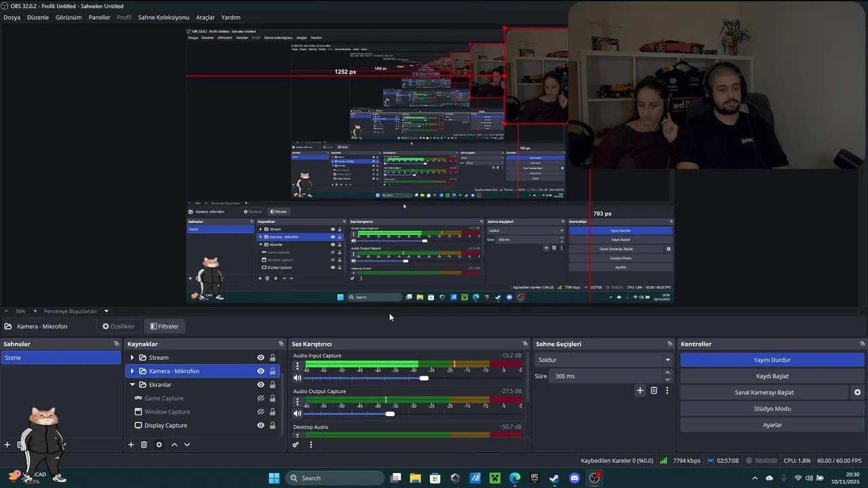Undock the Kontroller panel via its float icon
868x488 pixels.
click(x=863, y=344)
